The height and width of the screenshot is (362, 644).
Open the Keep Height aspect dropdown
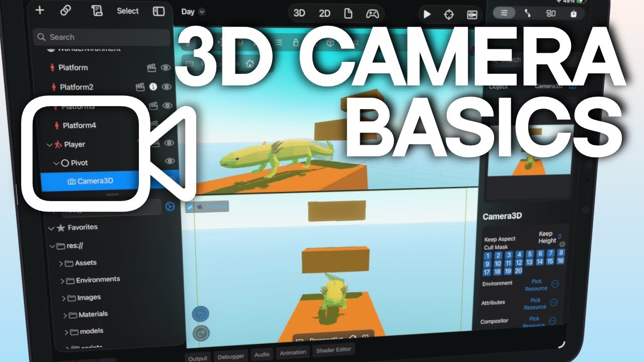tap(549, 237)
